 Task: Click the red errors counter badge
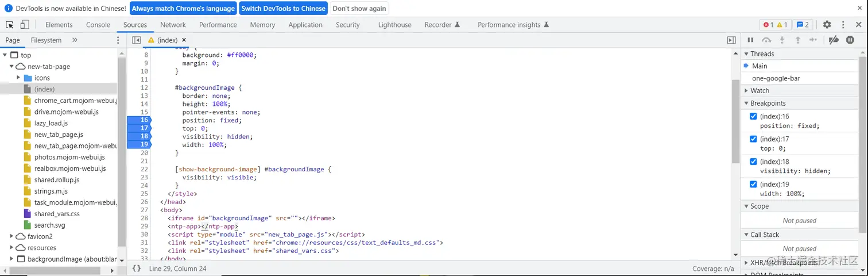tap(768, 25)
